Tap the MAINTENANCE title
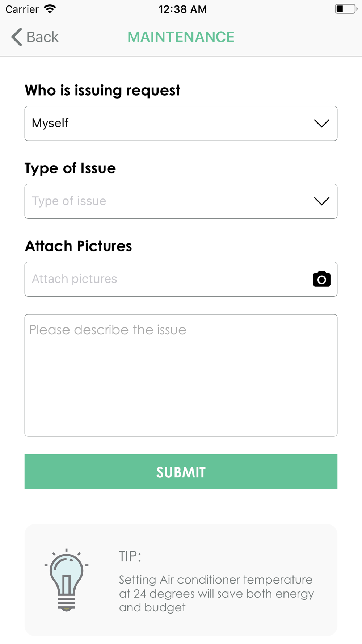 (x=181, y=37)
